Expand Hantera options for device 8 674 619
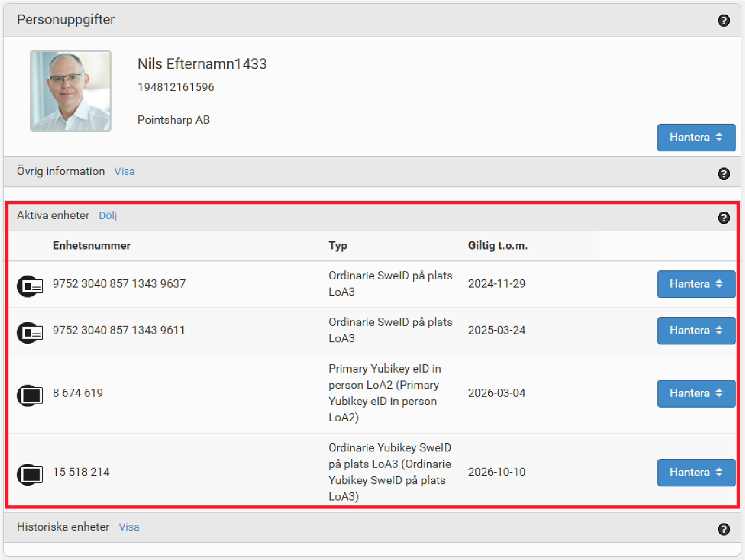Image resolution: width=745 pixels, height=560 pixels. pos(695,393)
